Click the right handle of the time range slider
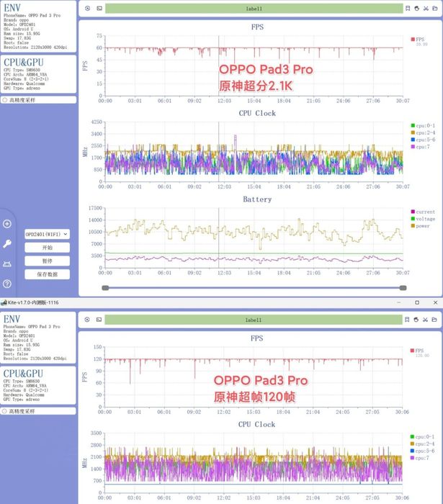The height and width of the screenshot is (504, 443). click(x=403, y=288)
